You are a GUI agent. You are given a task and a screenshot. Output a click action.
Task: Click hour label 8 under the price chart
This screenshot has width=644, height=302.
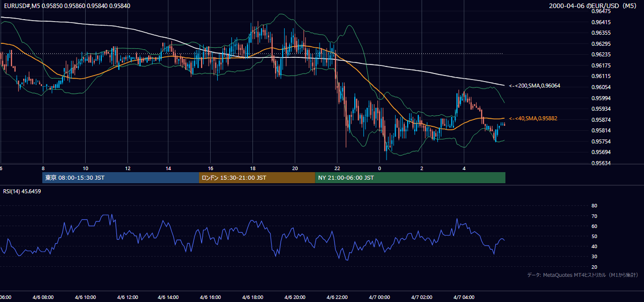tap(43, 168)
